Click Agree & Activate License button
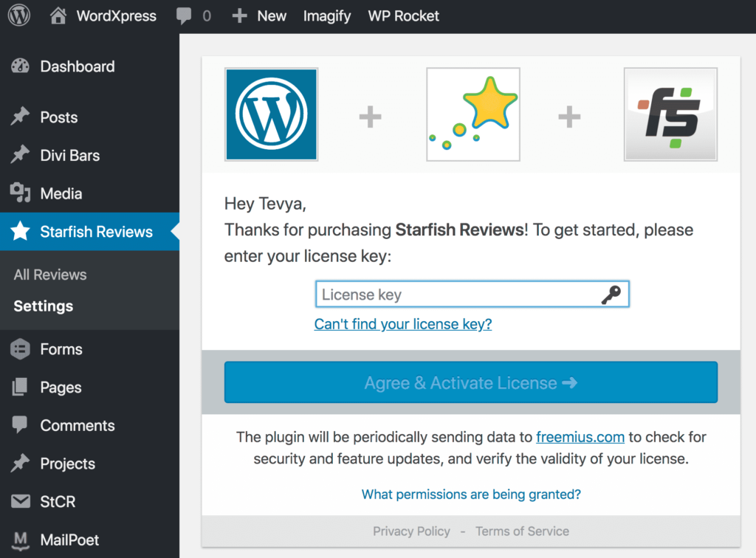Image resolution: width=756 pixels, height=558 pixels. [x=471, y=382]
